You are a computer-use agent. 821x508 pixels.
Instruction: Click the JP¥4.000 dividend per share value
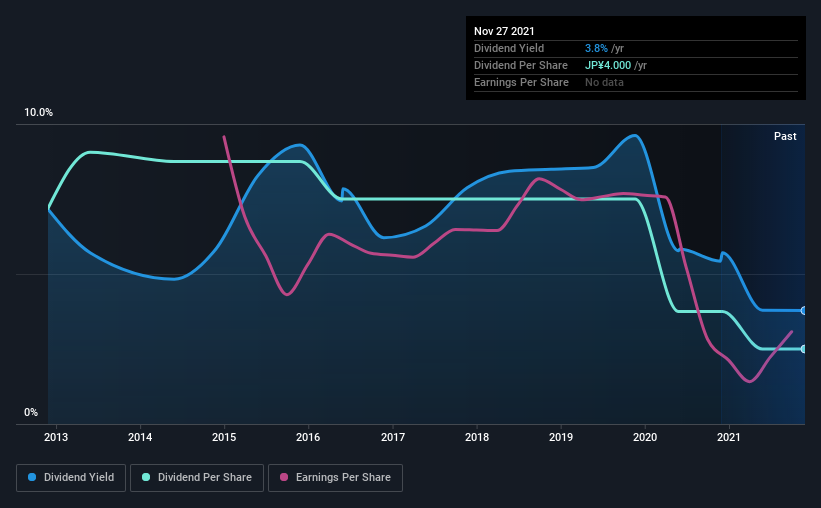coord(608,65)
